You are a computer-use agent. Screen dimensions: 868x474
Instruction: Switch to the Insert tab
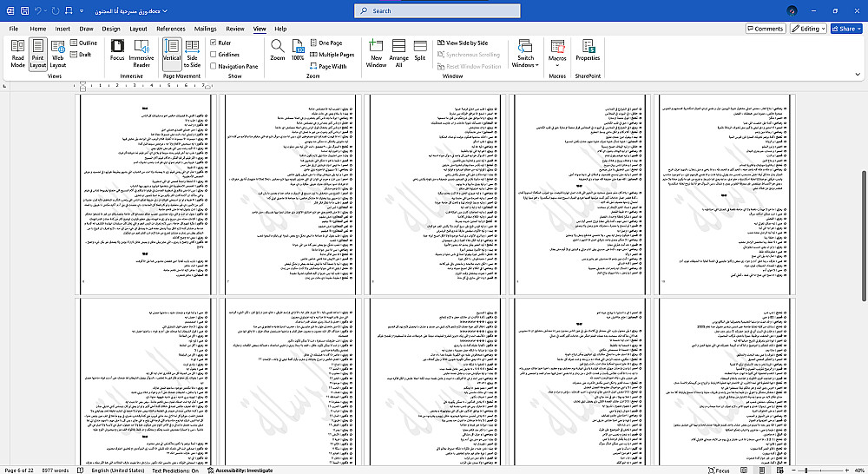point(62,29)
